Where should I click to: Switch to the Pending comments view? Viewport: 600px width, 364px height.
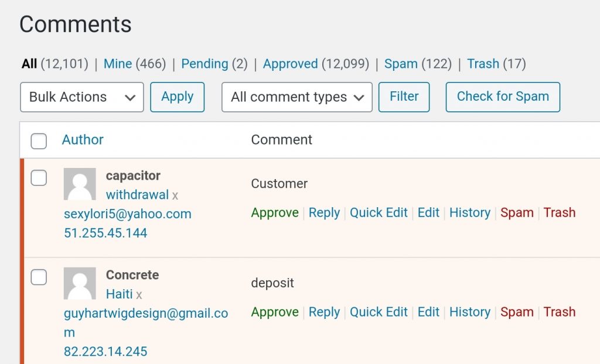click(x=204, y=64)
